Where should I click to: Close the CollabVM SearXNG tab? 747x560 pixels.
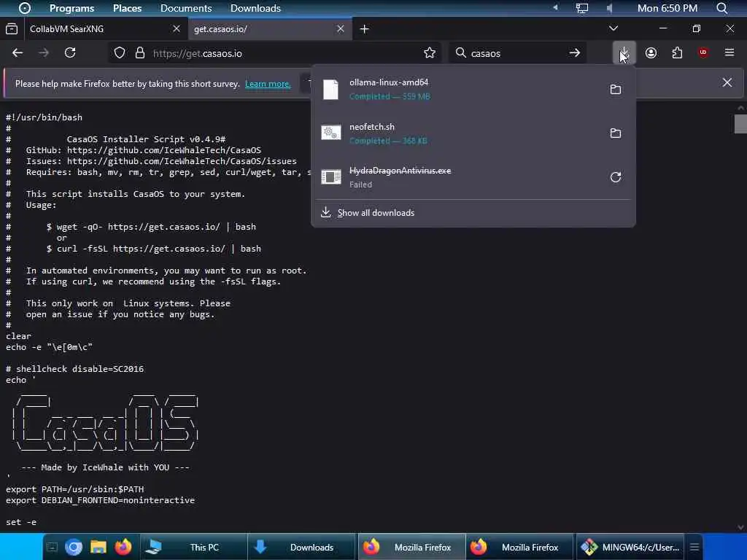[177, 28]
